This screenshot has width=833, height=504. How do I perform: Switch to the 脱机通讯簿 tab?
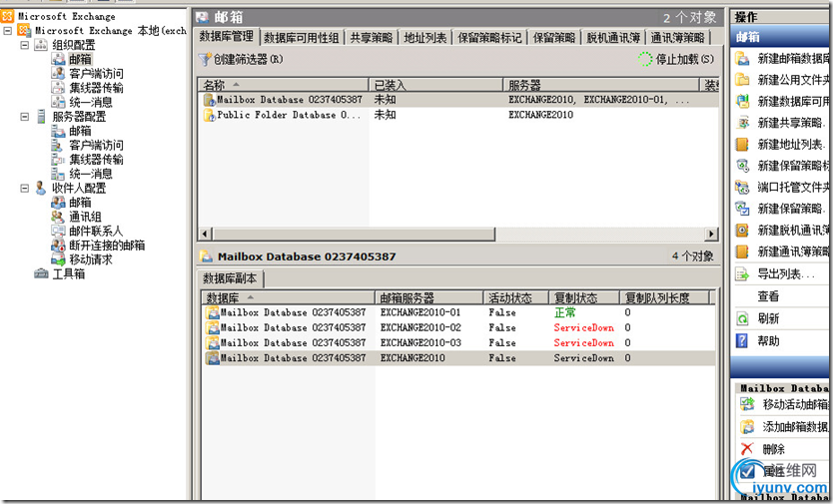(x=613, y=38)
